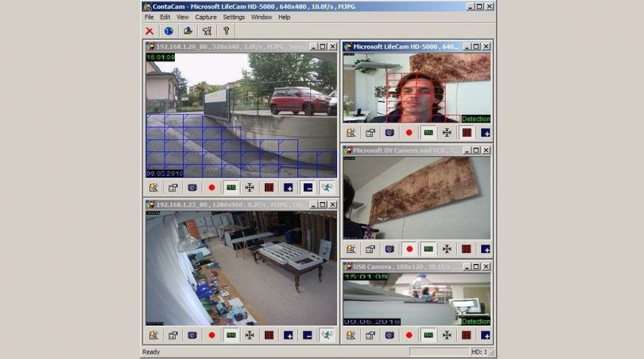This screenshot has height=359, width=644.
Task: Click fullscreen arrows icon on 192.168.1.23 camera
Action: pyautogui.click(x=250, y=335)
